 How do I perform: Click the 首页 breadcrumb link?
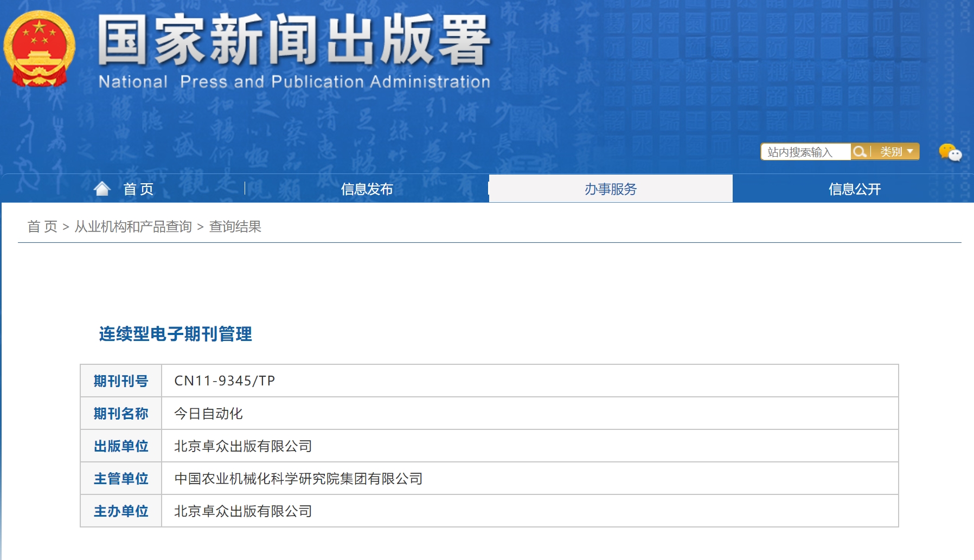[42, 227]
